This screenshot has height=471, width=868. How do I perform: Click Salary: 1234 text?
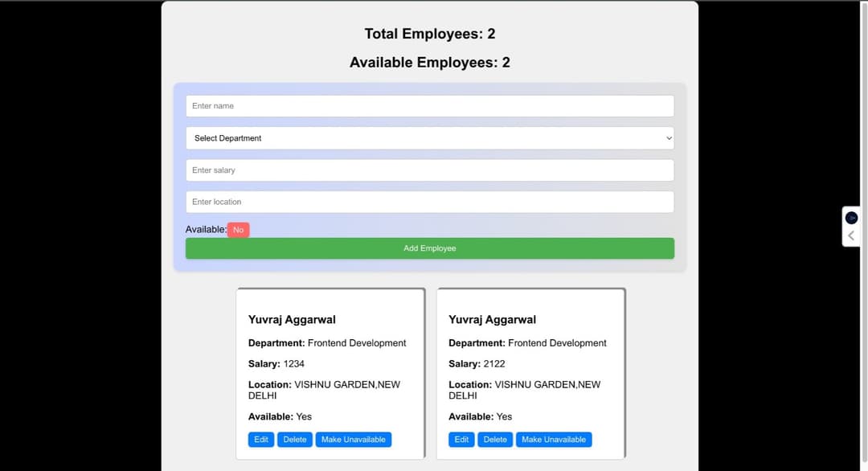pyautogui.click(x=276, y=363)
